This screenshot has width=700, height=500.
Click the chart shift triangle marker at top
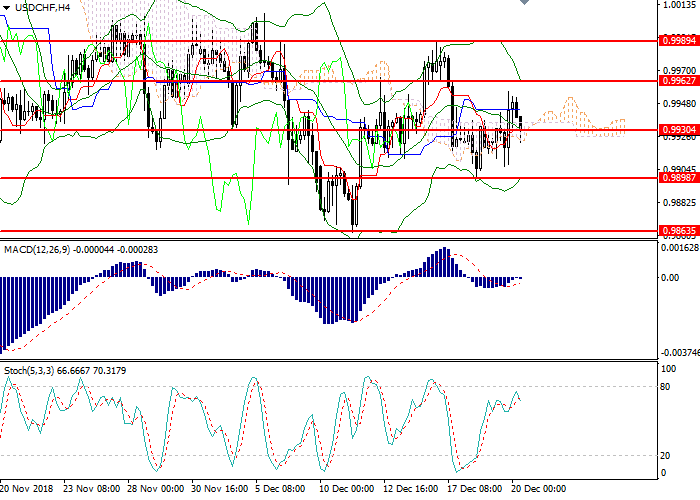[x=524, y=4]
